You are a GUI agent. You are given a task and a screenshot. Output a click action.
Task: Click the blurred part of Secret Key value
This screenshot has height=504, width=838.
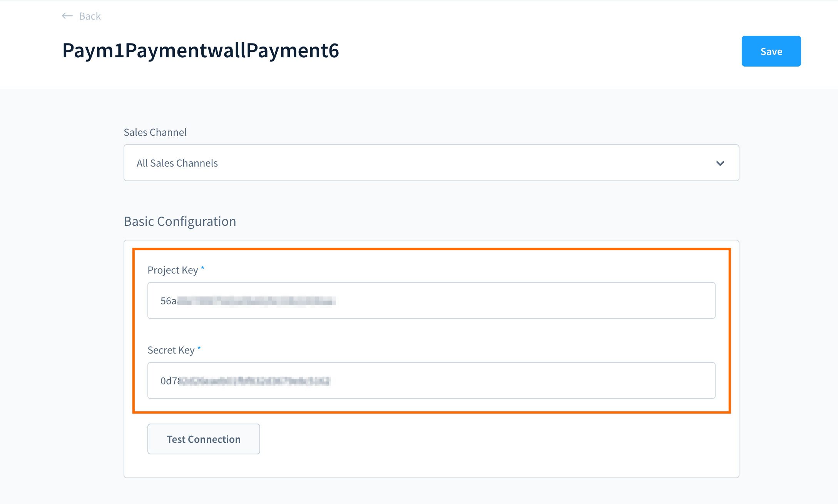pos(255,381)
